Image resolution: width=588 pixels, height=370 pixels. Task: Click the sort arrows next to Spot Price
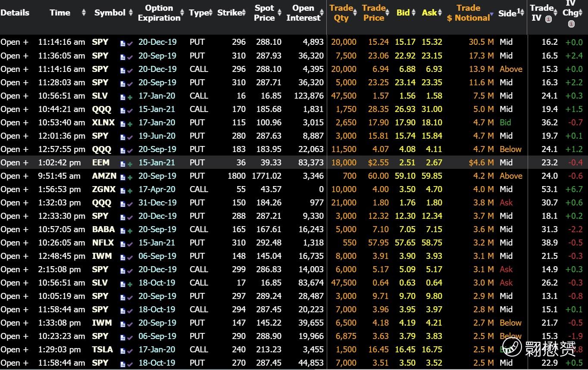279,12
